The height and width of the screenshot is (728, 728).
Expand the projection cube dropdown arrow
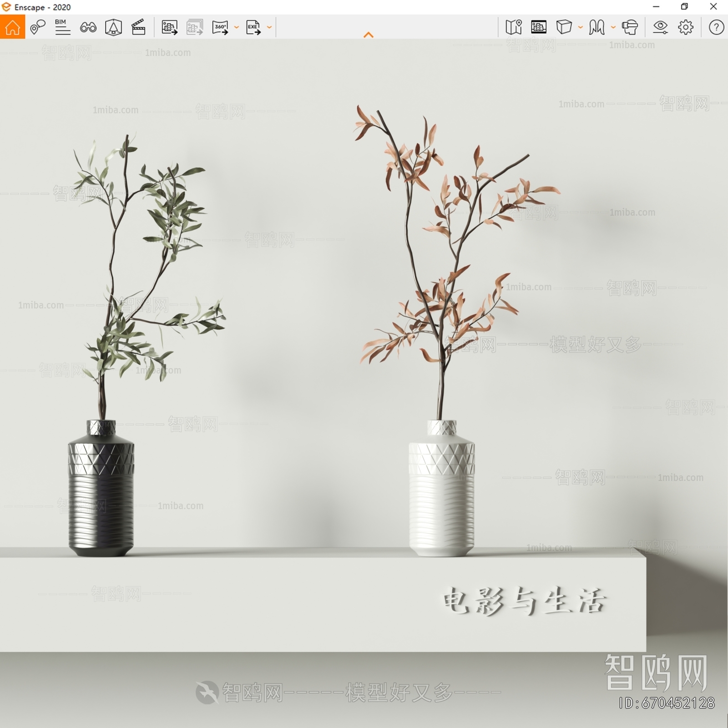581,27
